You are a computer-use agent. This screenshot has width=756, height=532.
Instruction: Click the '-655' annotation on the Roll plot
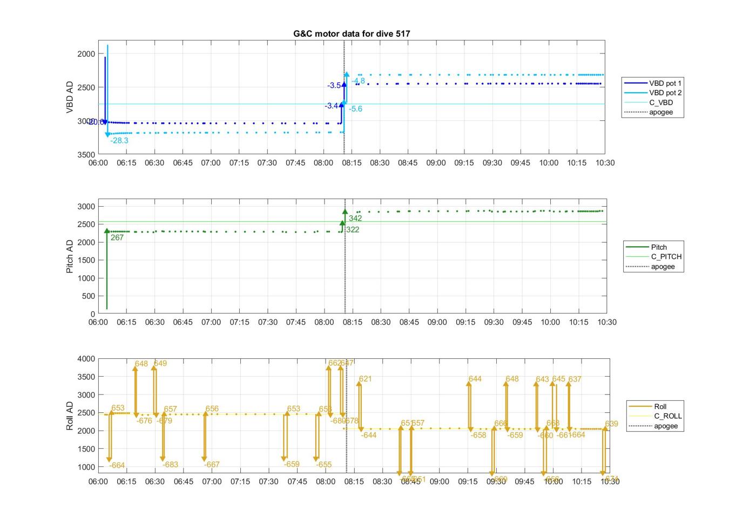pos(324,465)
